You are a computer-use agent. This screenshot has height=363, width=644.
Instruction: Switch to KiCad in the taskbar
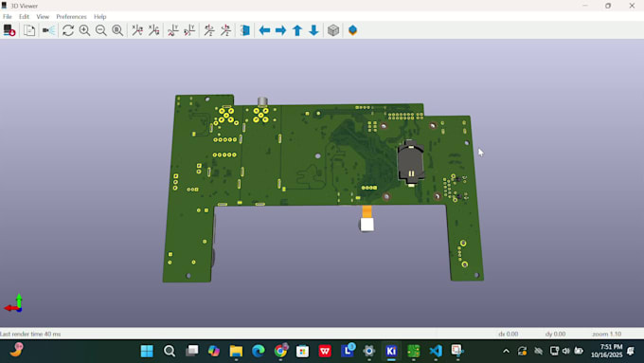391,351
